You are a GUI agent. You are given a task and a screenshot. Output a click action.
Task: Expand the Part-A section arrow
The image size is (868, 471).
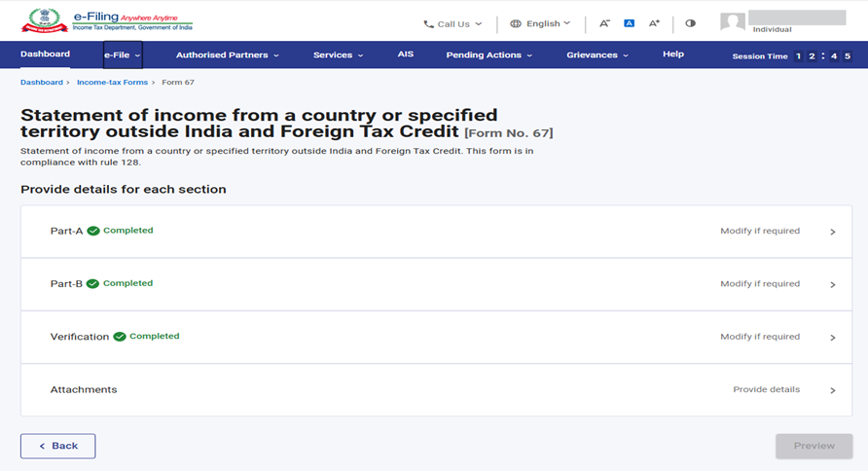coord(833,233)
